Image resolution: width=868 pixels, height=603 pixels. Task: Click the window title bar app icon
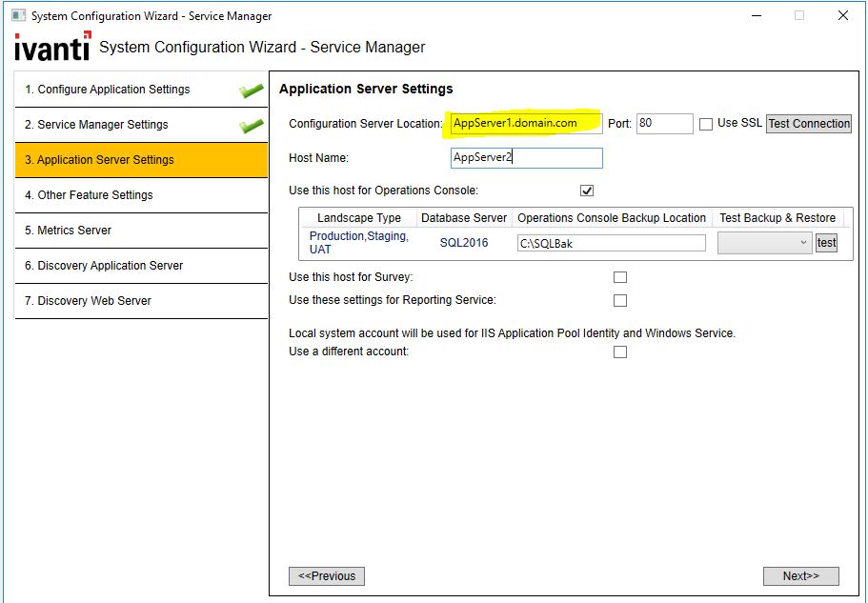tap(18, 16)
